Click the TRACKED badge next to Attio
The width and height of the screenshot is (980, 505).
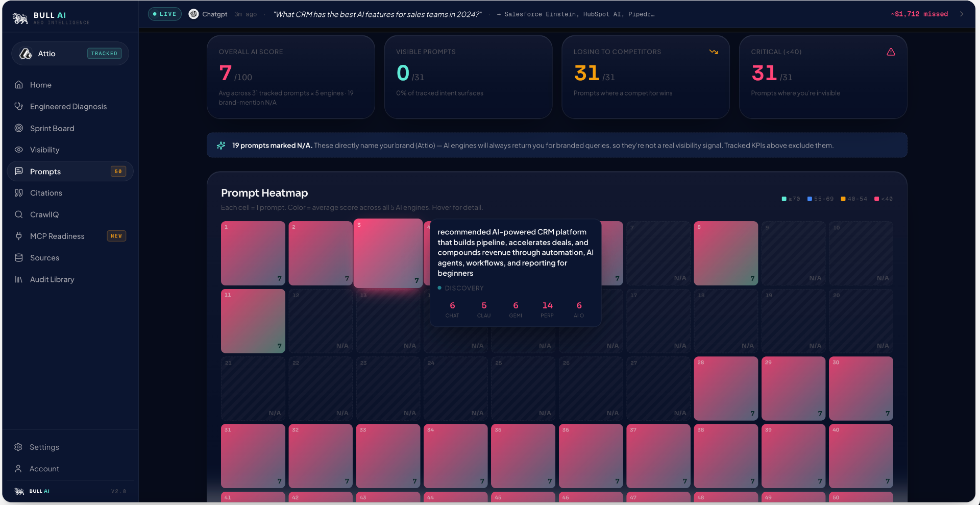104,54
